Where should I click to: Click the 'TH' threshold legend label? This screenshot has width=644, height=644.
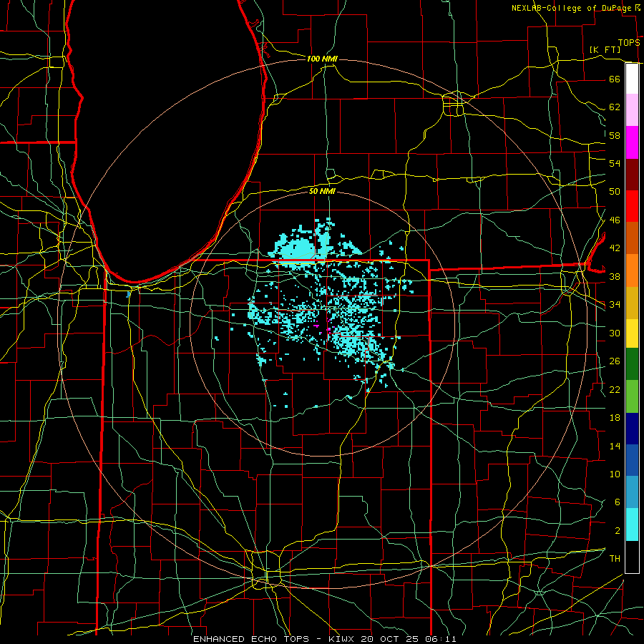tap(615, 559)
